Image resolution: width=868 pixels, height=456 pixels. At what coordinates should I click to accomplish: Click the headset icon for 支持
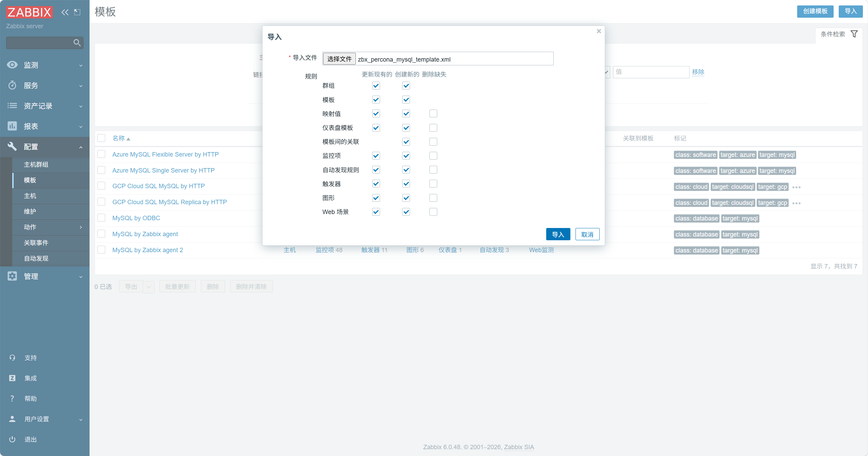coord(12,358)
